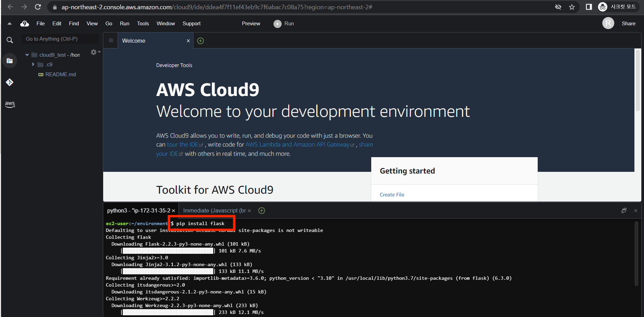Expand the .c9 folder
Screen dimensions: 644x317
click(x=33, y=64)
